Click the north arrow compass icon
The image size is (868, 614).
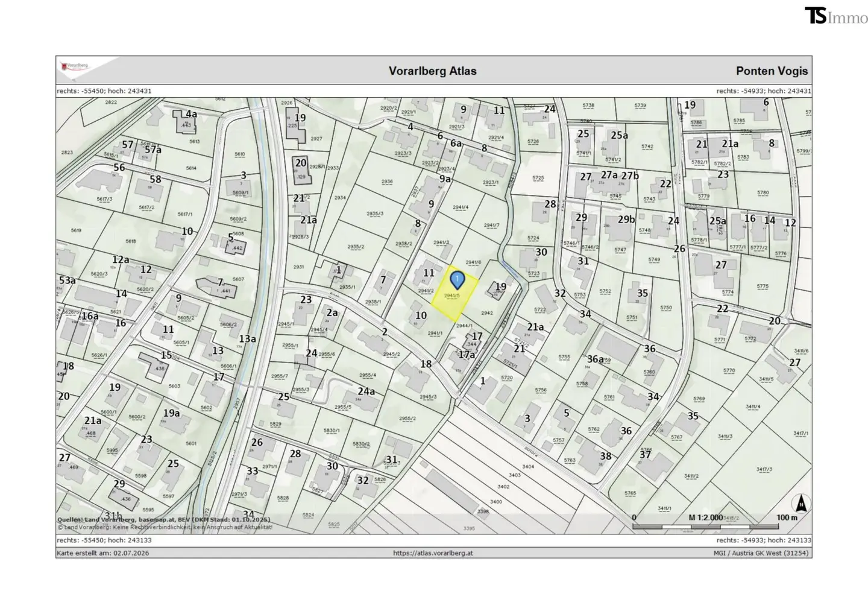pyautogui.click(x=801, y=503)
